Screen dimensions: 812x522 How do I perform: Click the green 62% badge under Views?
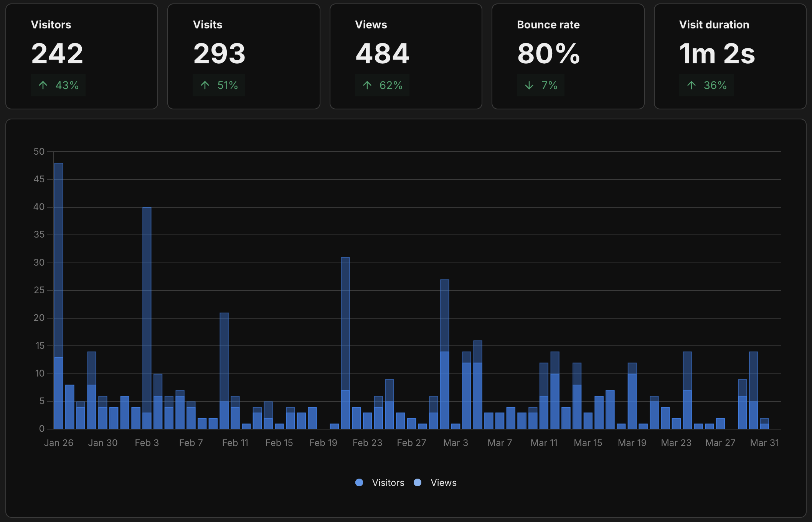click(382, 85)
